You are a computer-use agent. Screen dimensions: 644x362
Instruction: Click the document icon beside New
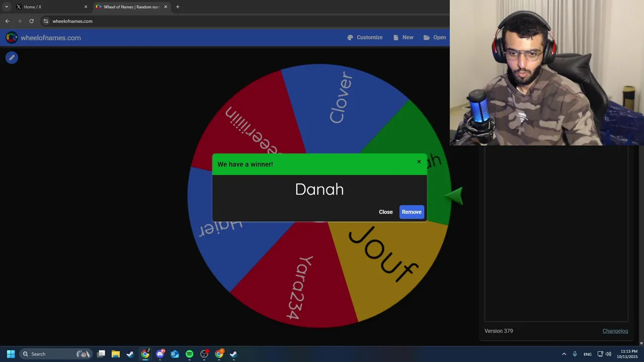pos(396,38)
